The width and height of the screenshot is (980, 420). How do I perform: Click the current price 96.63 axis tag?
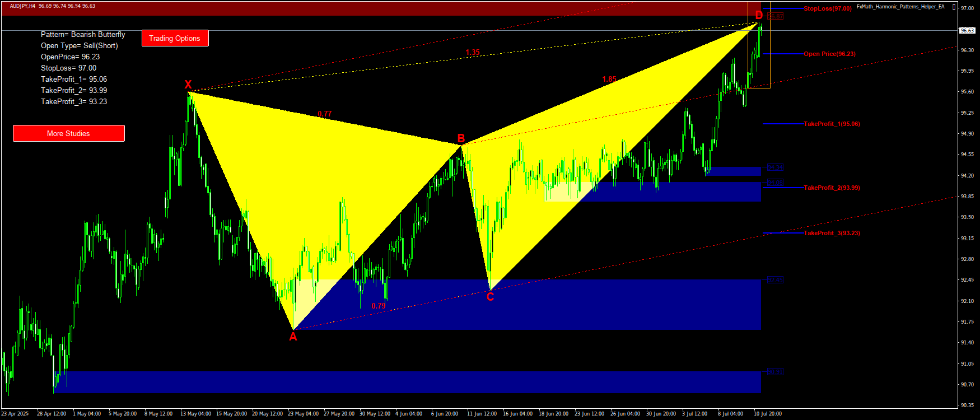(x=967, y=31)
